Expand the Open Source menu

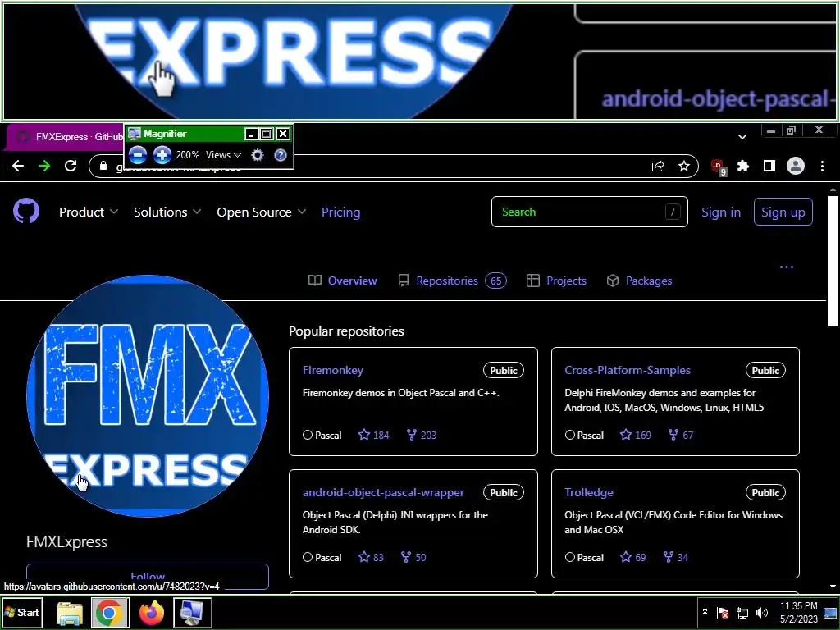click(262, 212)
